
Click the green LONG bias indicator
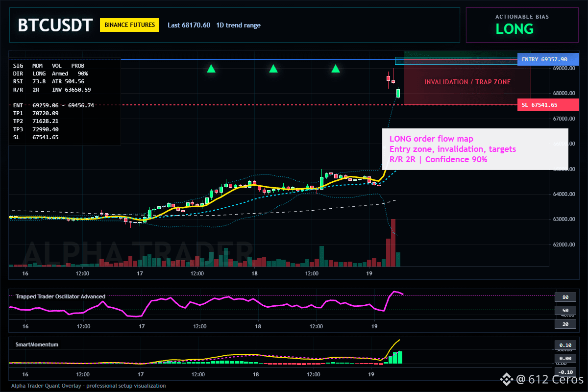pos(514,29)
